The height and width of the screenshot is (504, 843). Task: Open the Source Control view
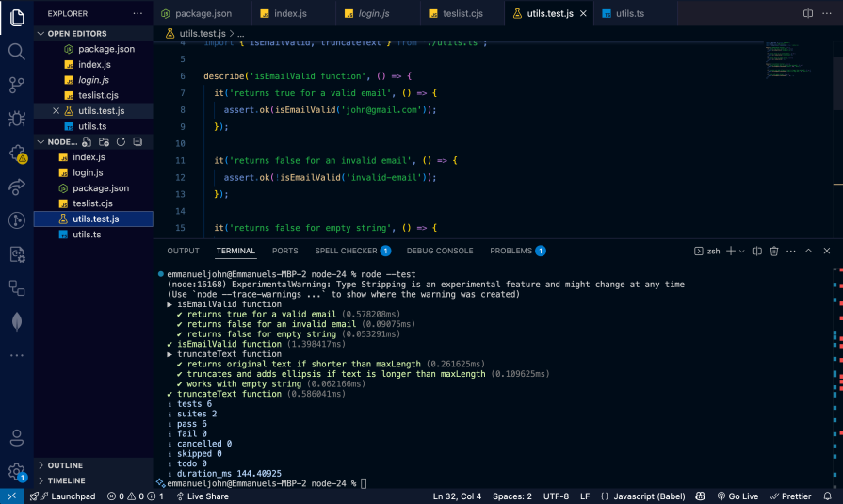17,85
